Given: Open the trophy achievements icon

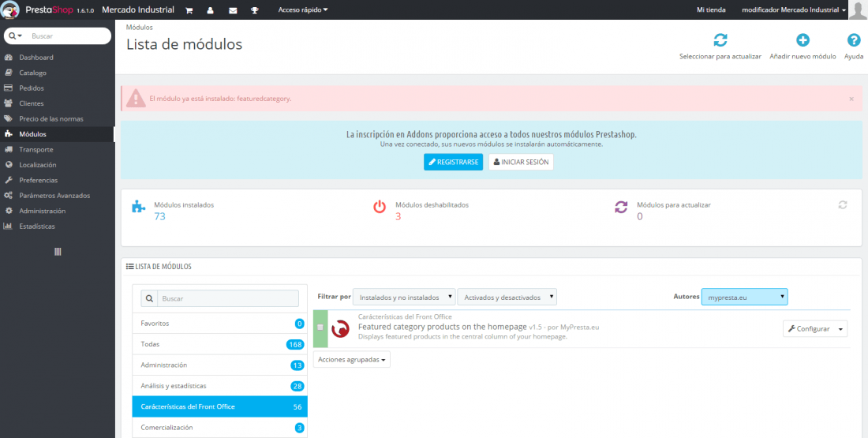Looking at the screenshot, I should pos(255,10).
